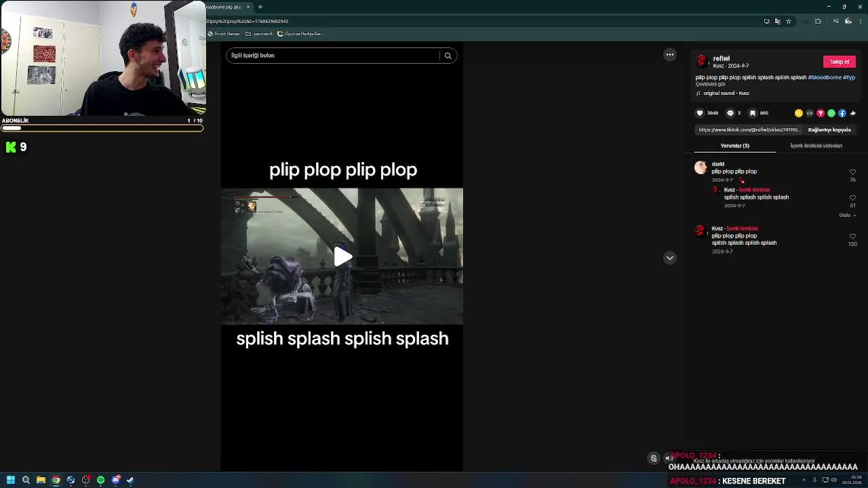The width and height of the screenshot is (868, 488).
Task: Click Bağlantıyı kopyala copy link button
Action: [x=829, y=130]
